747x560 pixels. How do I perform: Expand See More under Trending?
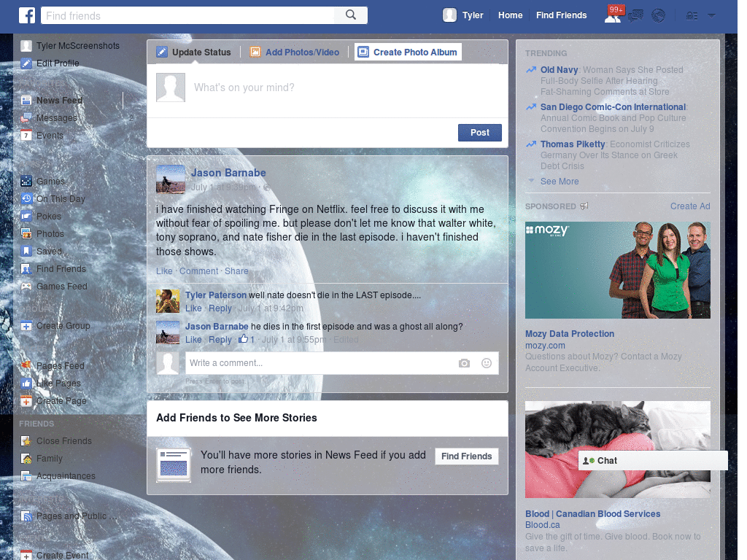[x=560, y=181]
